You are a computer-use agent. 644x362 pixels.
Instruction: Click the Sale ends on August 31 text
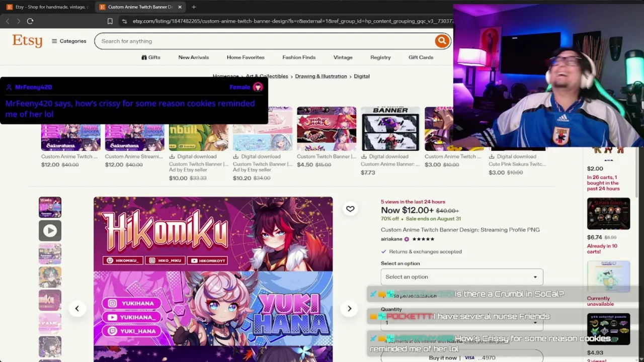[433, 219]
